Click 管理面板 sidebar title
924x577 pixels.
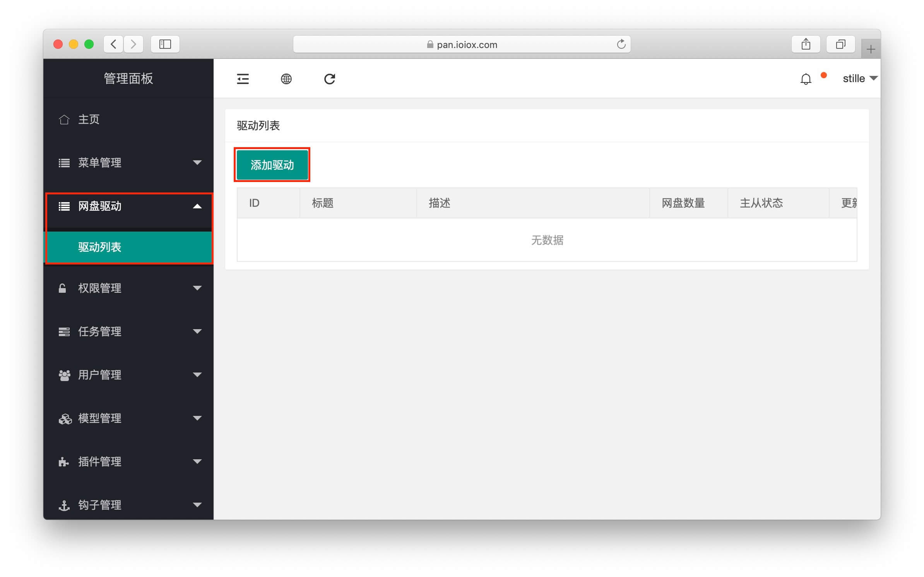(x=128, y=79)
